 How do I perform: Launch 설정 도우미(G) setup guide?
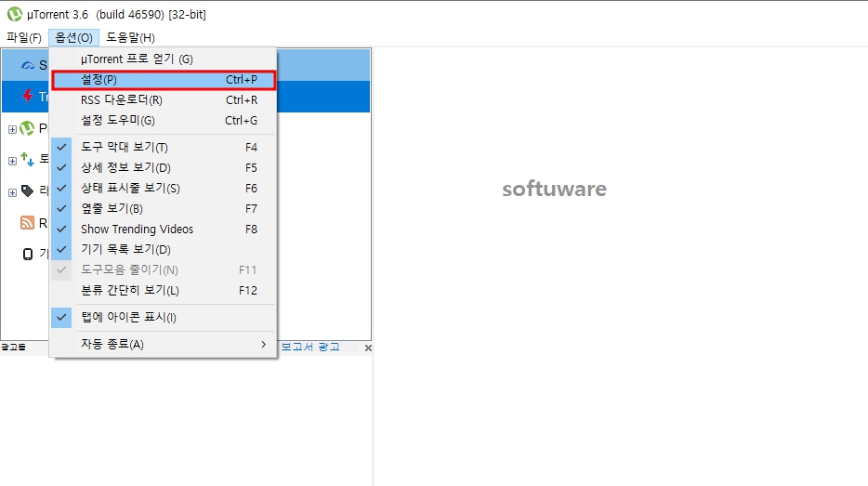tap(164, 121)
